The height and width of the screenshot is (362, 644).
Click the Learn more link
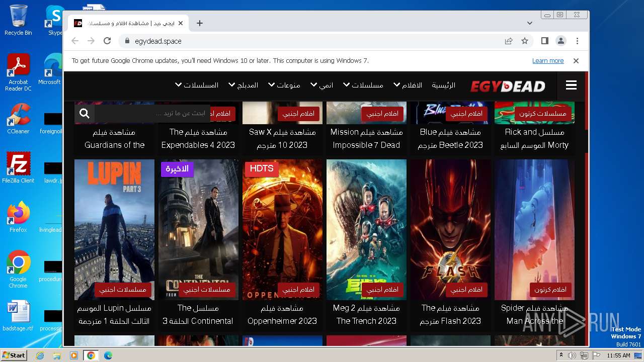(548, 61)
